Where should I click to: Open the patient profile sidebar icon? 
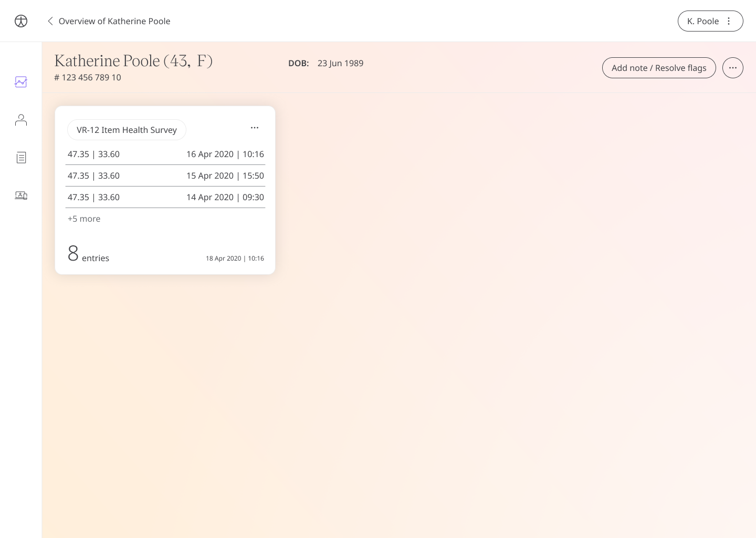[21, 120]
